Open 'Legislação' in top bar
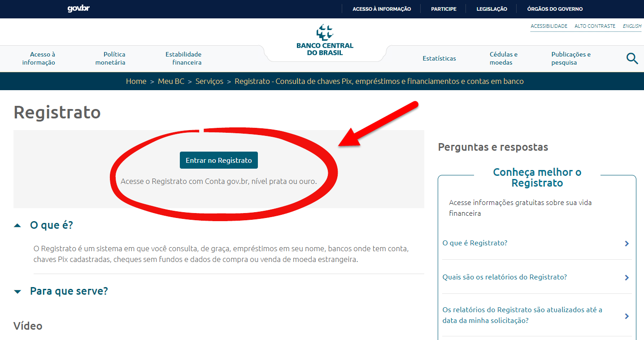644x340 pixels. (492, 9)
